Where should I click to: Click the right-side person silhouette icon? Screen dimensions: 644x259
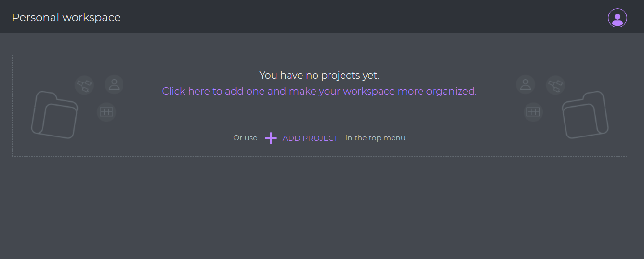[x=526, y=84]
